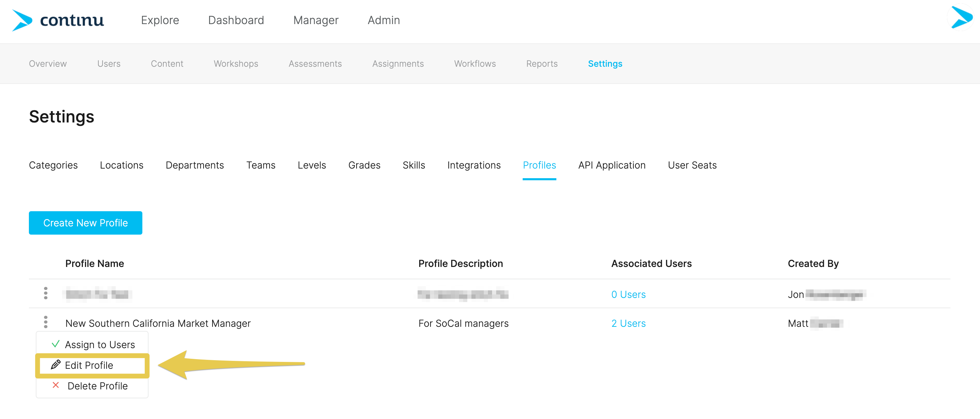Select Admin in the top navigation
The image size is (980, 419).
(383, 20)
